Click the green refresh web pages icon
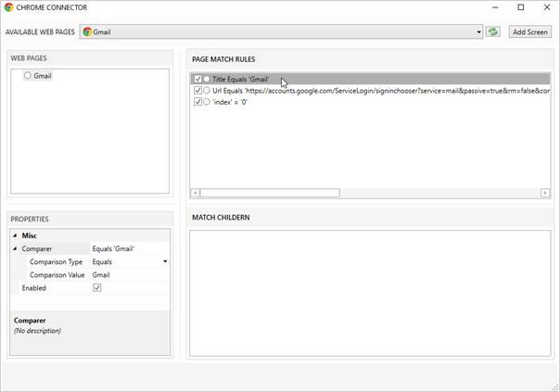560x392 pixels. [x=493, y=32]
